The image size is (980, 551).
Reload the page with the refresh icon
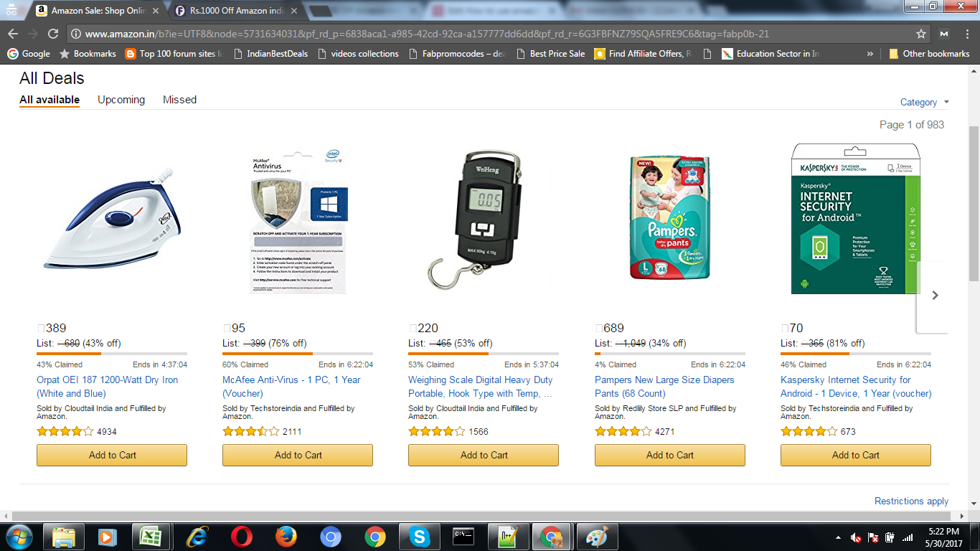[x=52, y=34]
